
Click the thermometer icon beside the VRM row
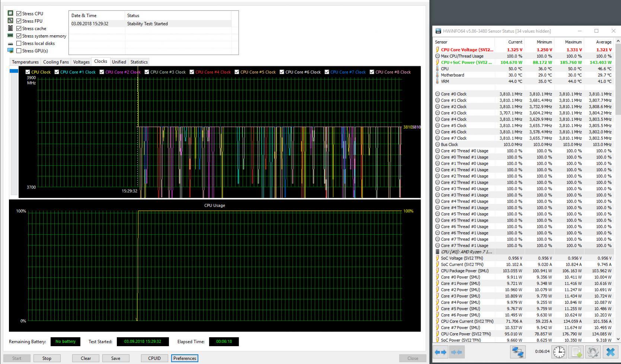coord(437,81)
